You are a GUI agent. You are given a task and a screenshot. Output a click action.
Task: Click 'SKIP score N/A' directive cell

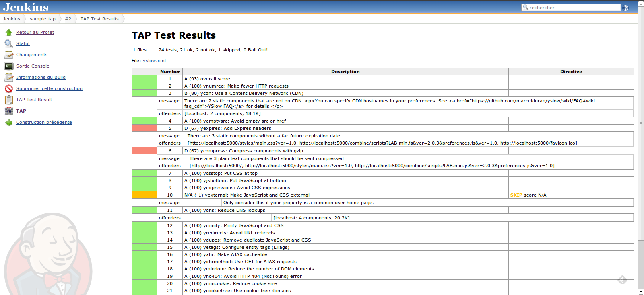point(571,195)
